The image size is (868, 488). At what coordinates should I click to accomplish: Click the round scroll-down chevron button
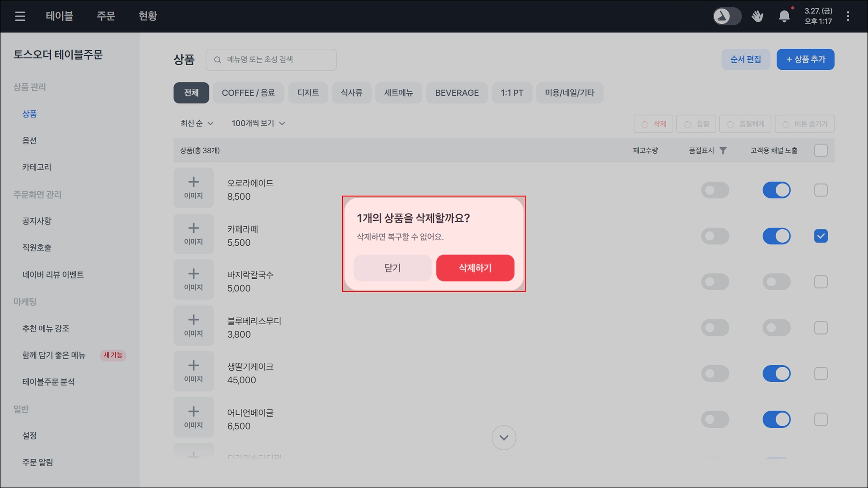tap(504, 438)
